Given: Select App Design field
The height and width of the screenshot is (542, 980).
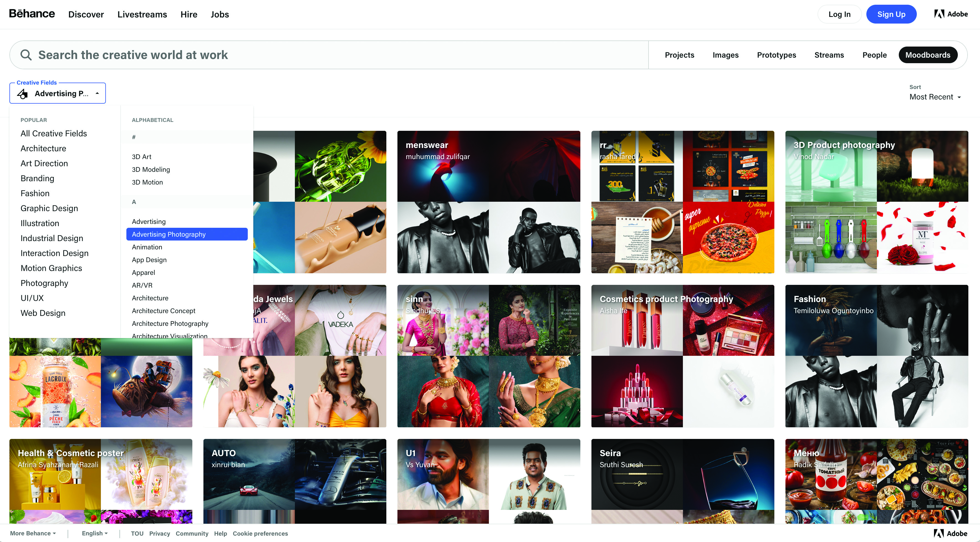Looking at the screenshot, I should coord(149,260).
